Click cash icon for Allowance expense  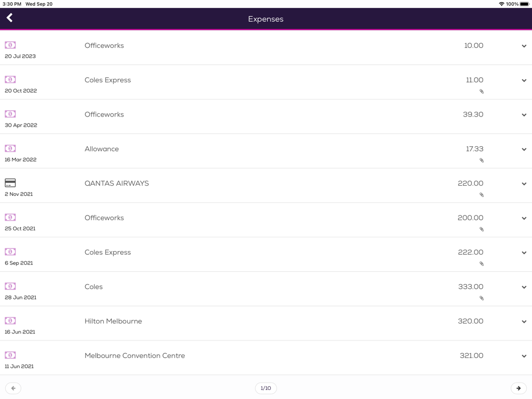click(x=10, y=148)
